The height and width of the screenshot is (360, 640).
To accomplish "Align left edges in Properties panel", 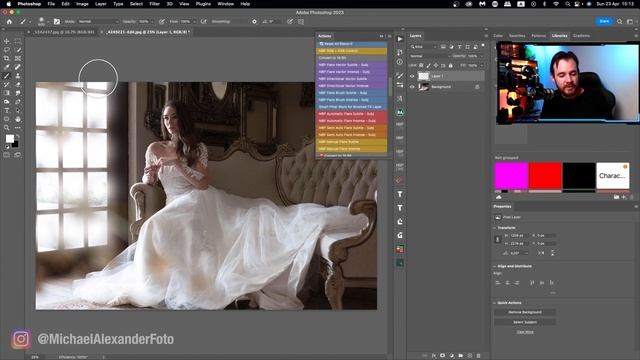I will [498, 282].
